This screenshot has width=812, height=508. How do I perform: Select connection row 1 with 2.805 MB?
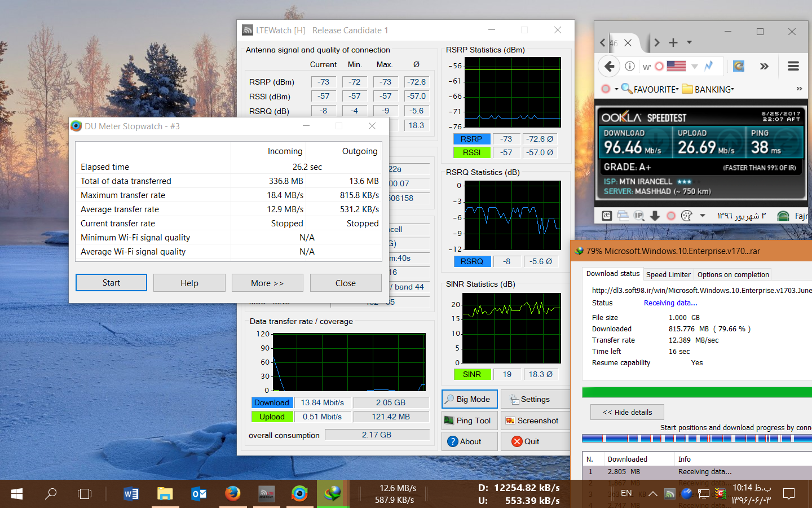coord(698,472)
